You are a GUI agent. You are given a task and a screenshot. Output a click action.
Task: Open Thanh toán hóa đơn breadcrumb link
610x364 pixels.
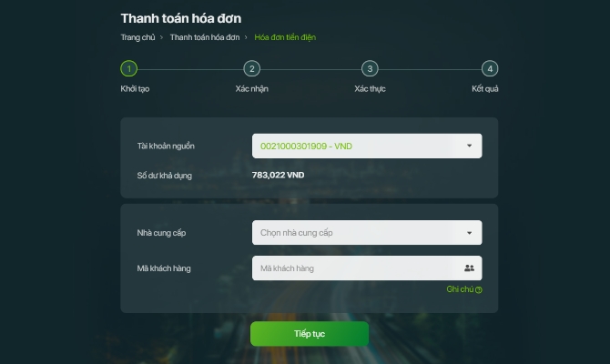tap(205, 37)
